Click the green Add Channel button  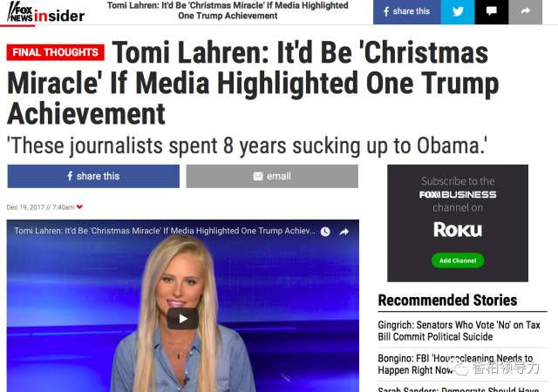458,260
